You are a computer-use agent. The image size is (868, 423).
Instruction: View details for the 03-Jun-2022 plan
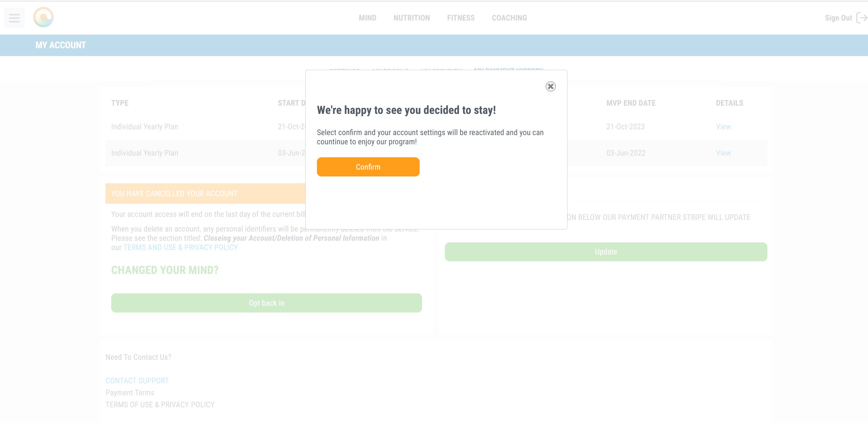pyautogui.click(x=723, y=153)
